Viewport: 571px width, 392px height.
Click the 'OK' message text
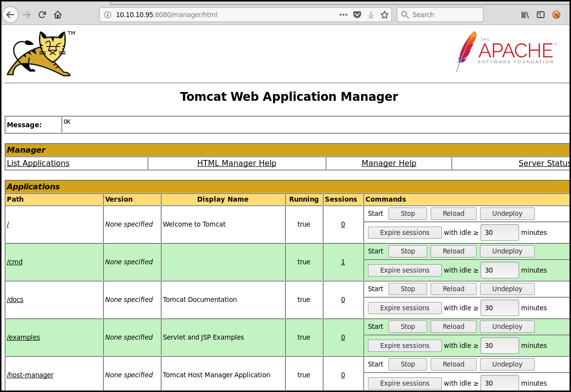click(67, 122)
